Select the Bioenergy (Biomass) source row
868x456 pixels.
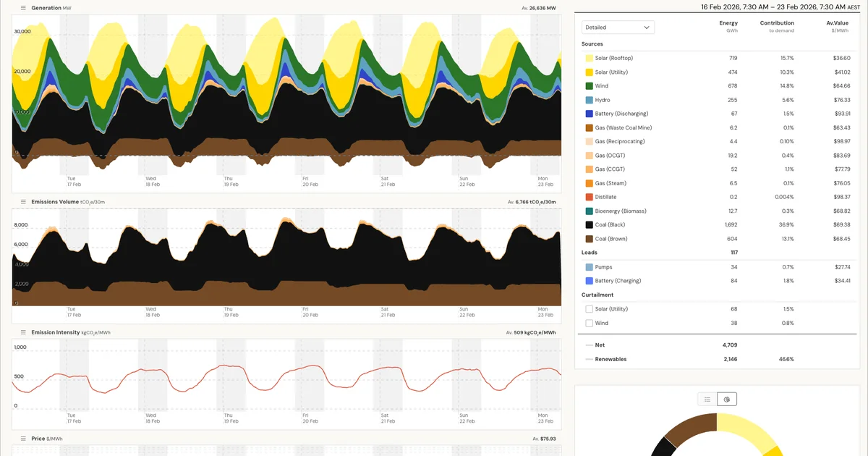(x=651, y=211)
